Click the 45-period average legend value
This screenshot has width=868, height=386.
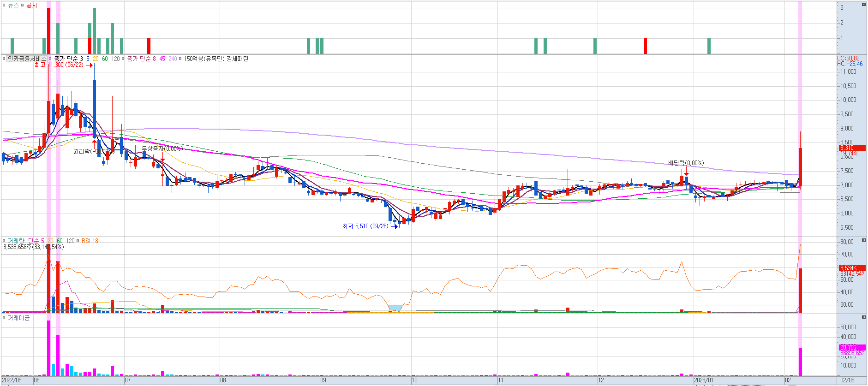pyautogui.click(x=162, y=59)
